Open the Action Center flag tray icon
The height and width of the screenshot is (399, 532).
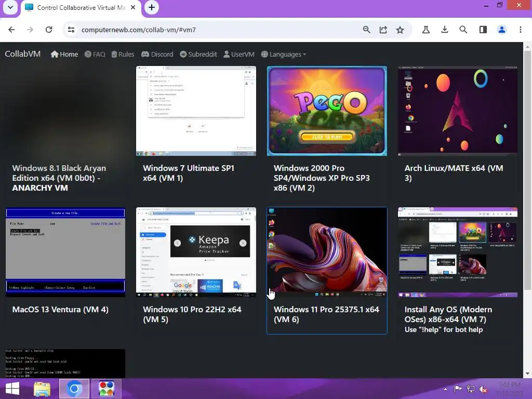click(458, 389)
